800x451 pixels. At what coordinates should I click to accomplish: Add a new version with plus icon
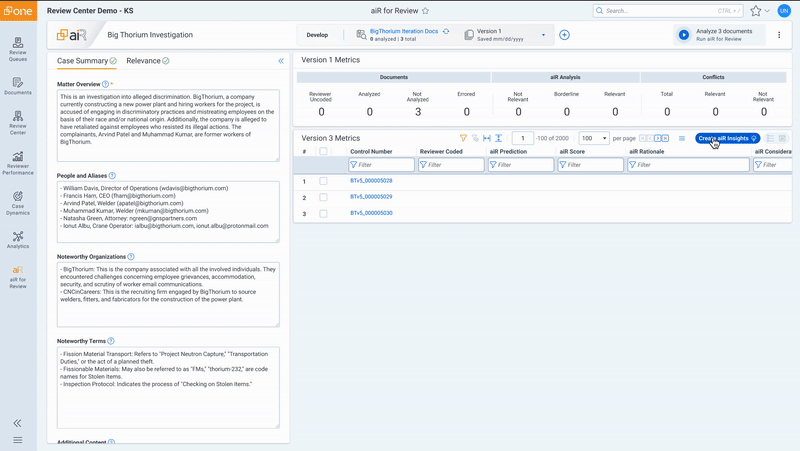click(x=564, y=35)
